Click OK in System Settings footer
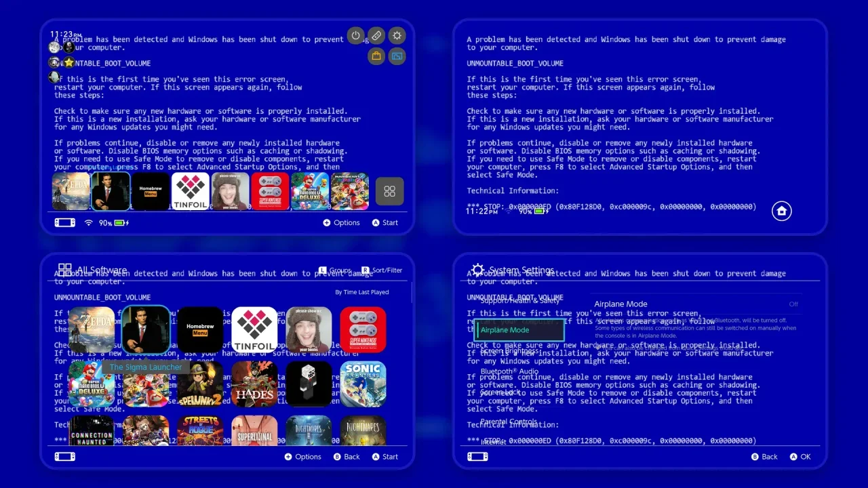Screen dimensions: 868x488 pos(800,457)
